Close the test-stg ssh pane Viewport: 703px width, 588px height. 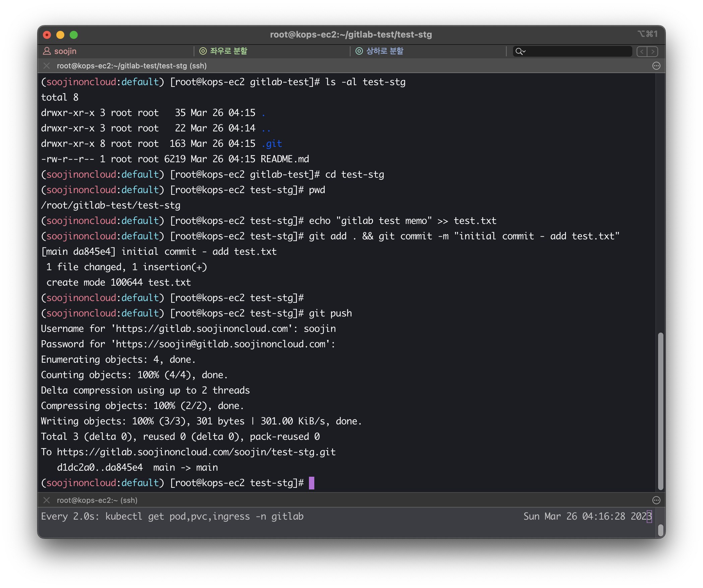(x=47, y=66)
